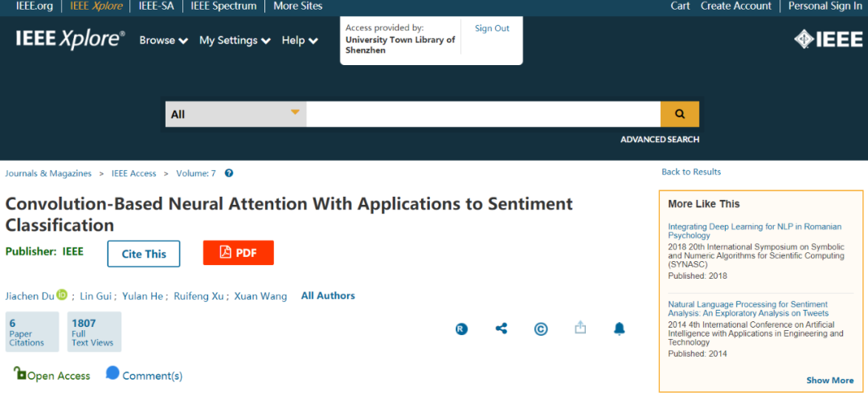This screenshot has width=868, height=396.
Task: Open the 6 Paper Citations box
Action: [x=32, y=332]
